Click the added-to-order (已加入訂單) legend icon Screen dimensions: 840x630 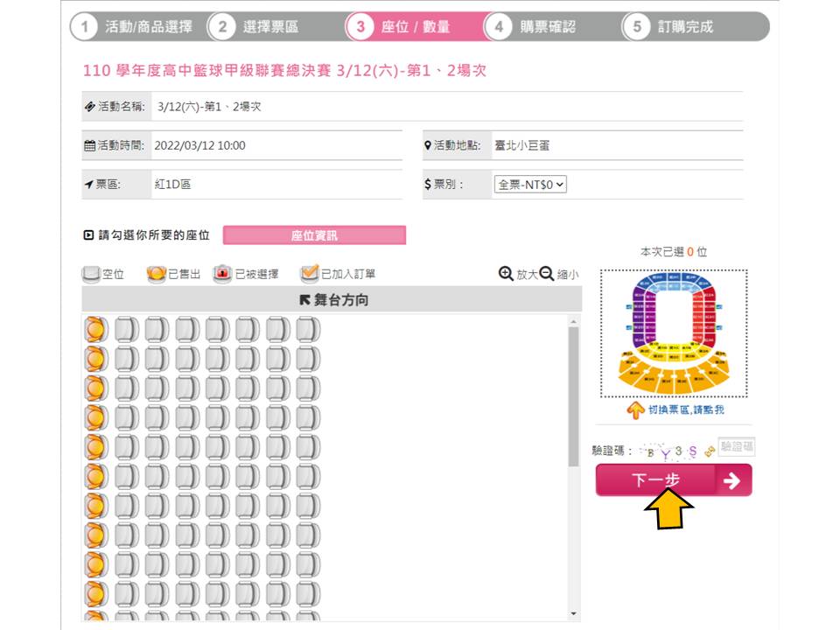[309, 274]
